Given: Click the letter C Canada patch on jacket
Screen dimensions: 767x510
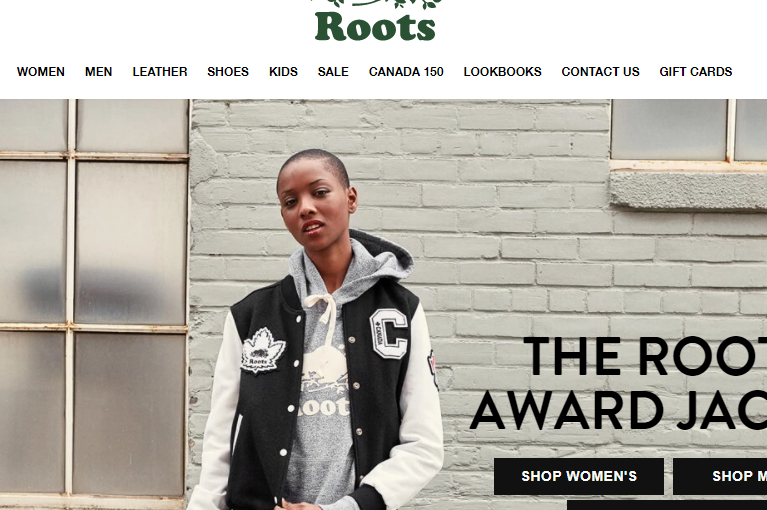Looking at the screenshot, I should (x=389, y=333).
